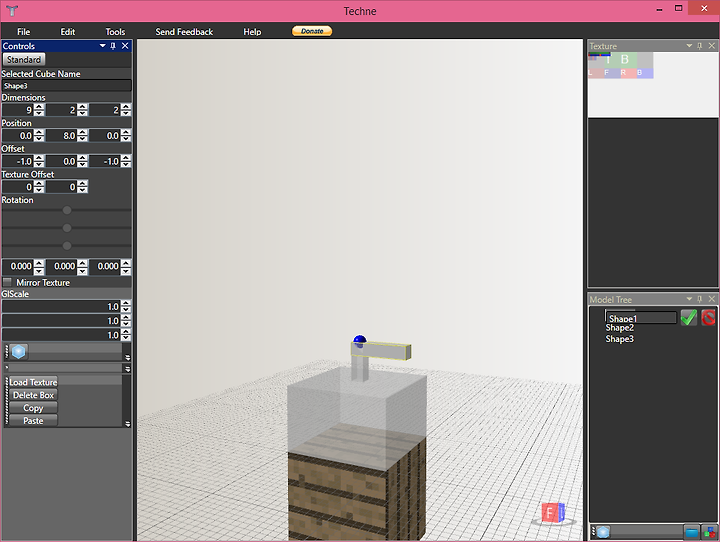720x542 pixels.
Task: Increase the third rotation value 0.000
Action: [126, 263]
